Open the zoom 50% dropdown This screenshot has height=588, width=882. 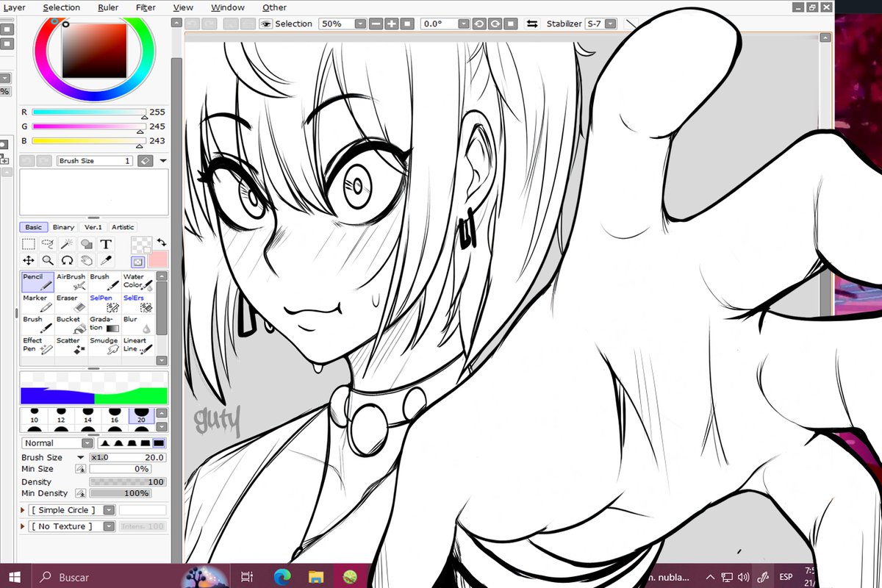coord(360,24)
